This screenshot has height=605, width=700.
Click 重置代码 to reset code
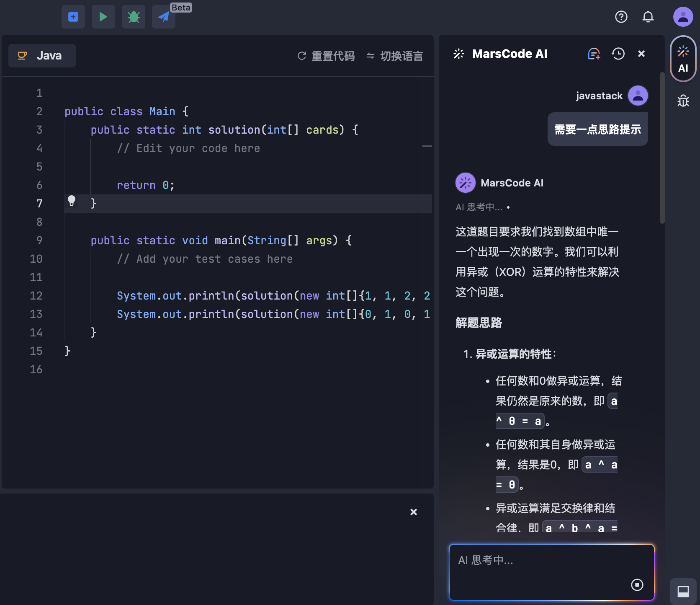(x=326, y=56)
